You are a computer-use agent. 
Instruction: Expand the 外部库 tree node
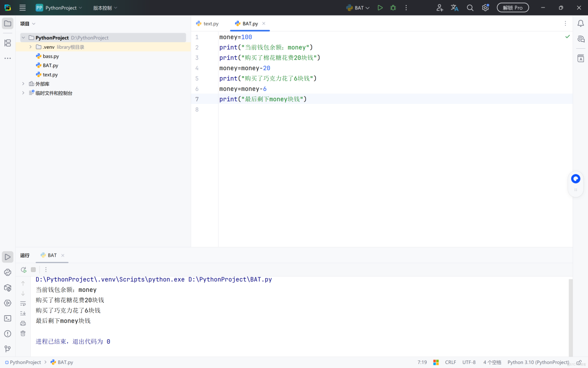coord(23,84)
